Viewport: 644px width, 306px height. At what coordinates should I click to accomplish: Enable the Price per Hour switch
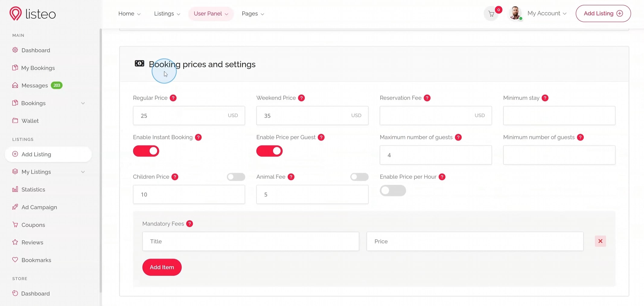pyautogui.click(x=393, y=191)
